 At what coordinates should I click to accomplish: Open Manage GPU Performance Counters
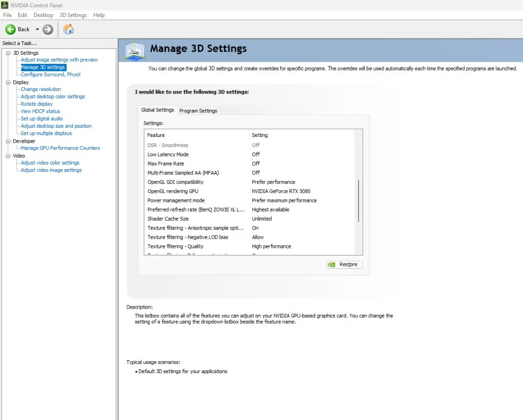[x=60, y=148]
